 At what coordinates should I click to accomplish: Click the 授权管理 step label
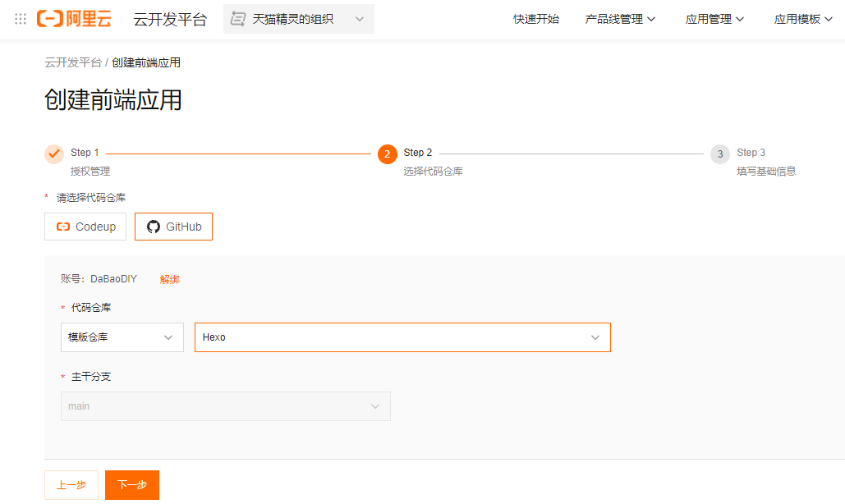[90, 172]
